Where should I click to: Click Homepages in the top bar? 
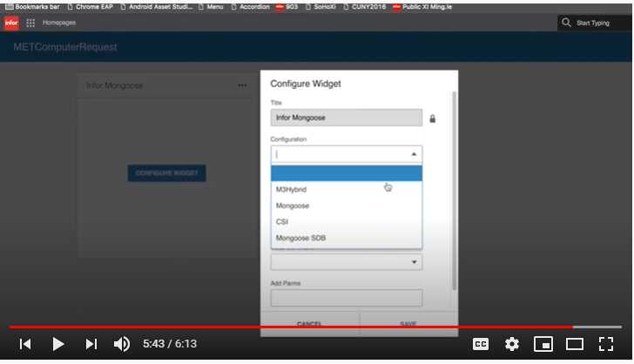(59, 23)
